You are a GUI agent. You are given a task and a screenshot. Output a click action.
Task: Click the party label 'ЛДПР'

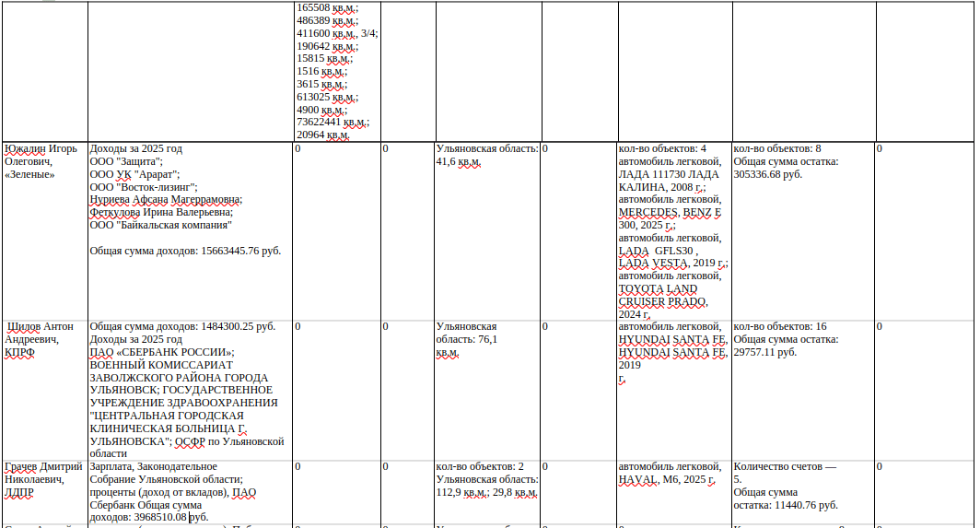pos(19,492)
